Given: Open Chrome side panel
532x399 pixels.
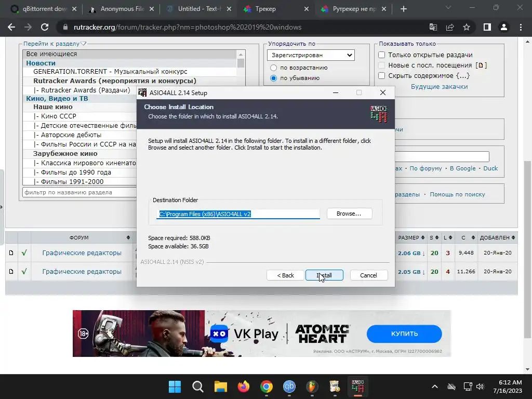Looking at the screenshot, I should point(487,27).
